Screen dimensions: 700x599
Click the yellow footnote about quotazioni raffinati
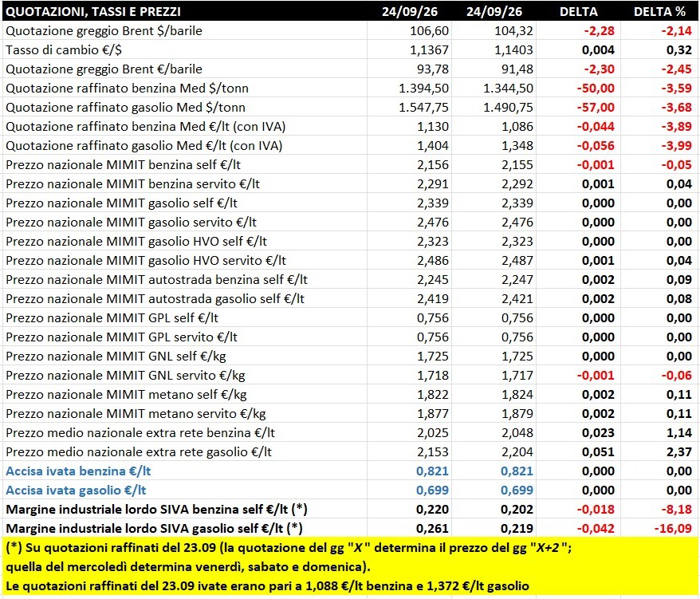(x=350, y=566)
